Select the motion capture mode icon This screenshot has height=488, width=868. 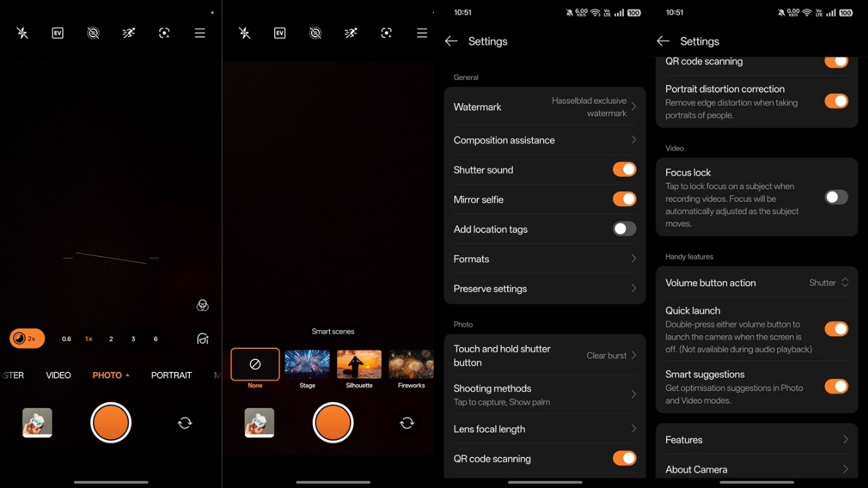click(x=128, y=32)
